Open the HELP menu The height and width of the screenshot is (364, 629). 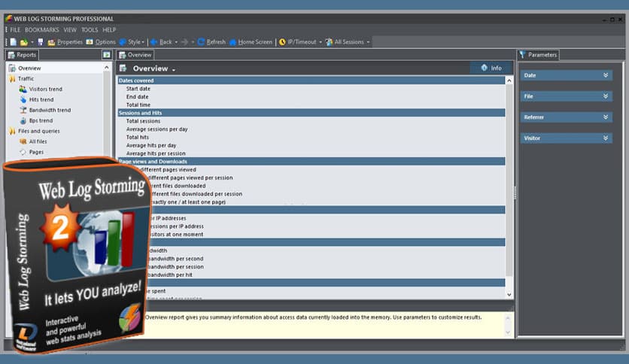click(109, 30)
